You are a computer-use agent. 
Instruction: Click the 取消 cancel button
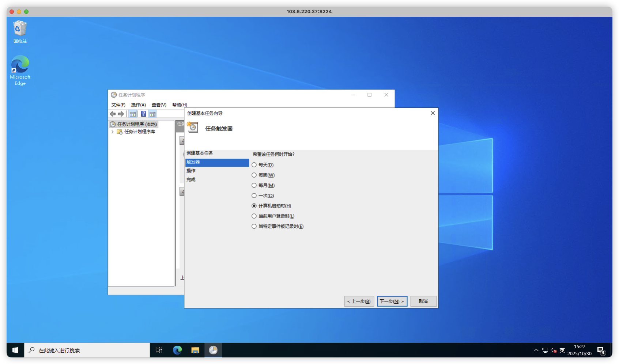[x=423, y=302]
